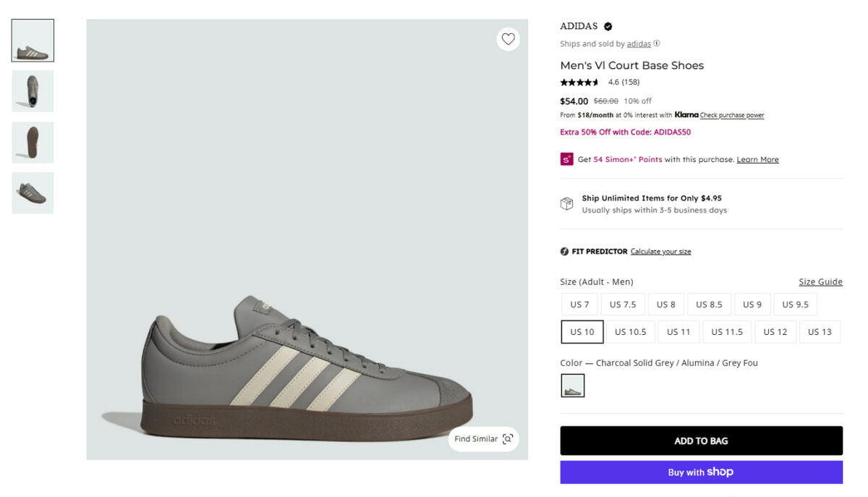The height and width of the screenshot is (497, 868).
Task: Click the star rating icons
Action: (x=579, y=82)
